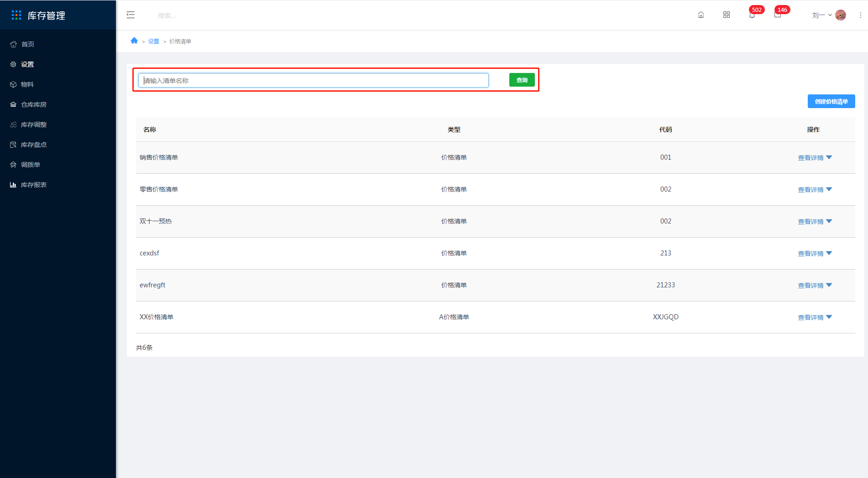Click the gear icon next to 设置
The width and height of the screenshot is (868, 478).
tap(13, 64)
